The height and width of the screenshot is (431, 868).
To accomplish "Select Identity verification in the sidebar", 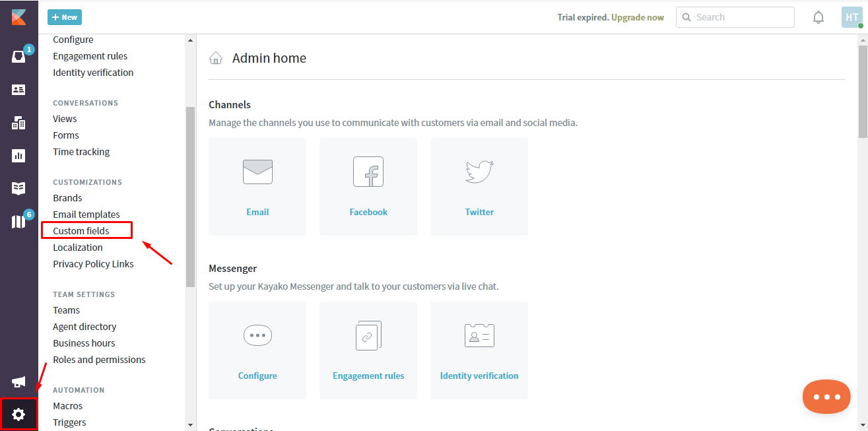I will point(93,73).
